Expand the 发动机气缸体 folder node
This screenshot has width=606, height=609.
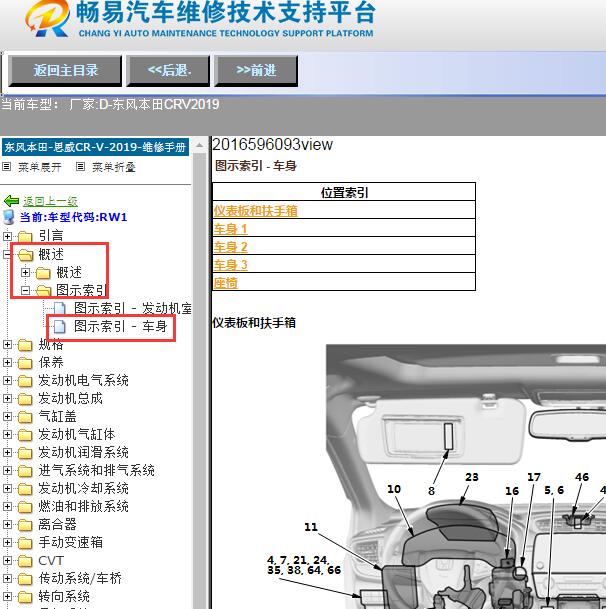pyautogui.click(x=7, y=434)
